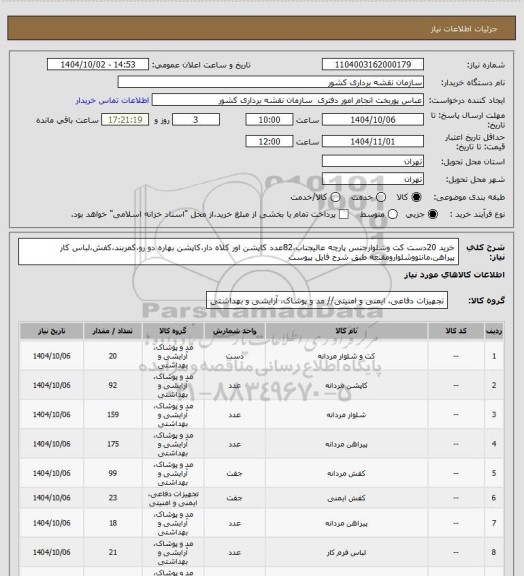The image size is (524, 576).
Task: Toggle the اسناد خزانه اسلامی payment checkbox
Action: click(x=344, y=214)
